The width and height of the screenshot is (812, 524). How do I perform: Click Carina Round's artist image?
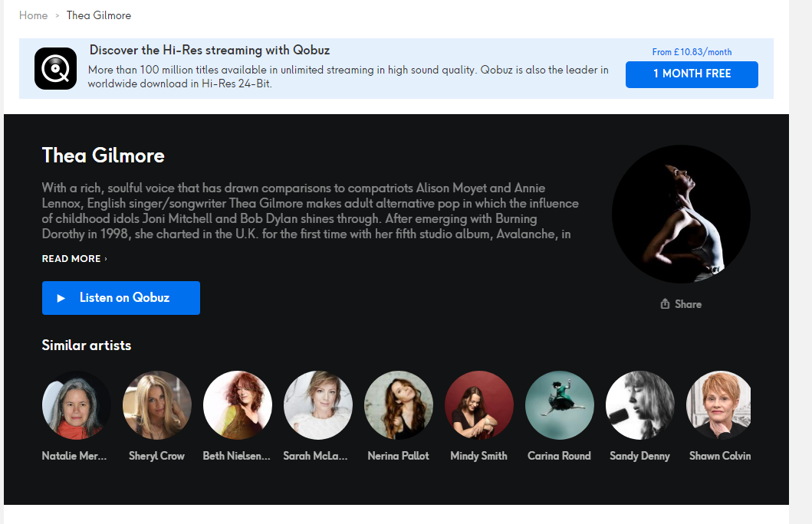point(560,405)
